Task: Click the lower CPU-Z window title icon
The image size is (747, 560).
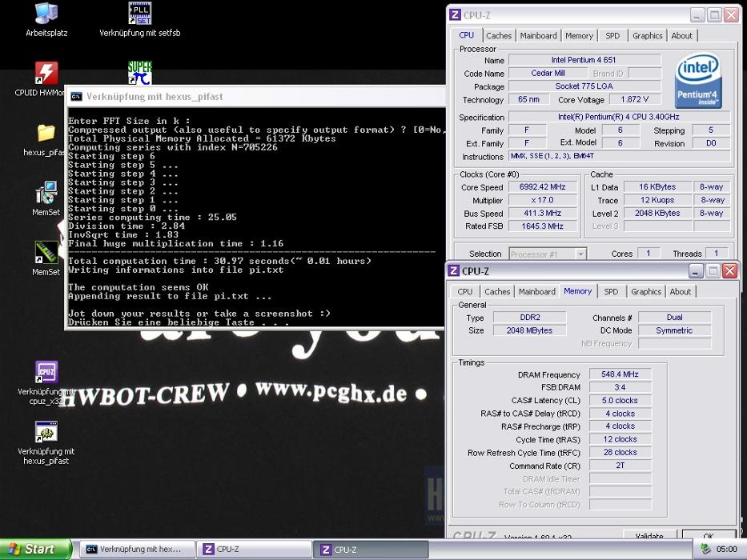Action: point(453,271)
